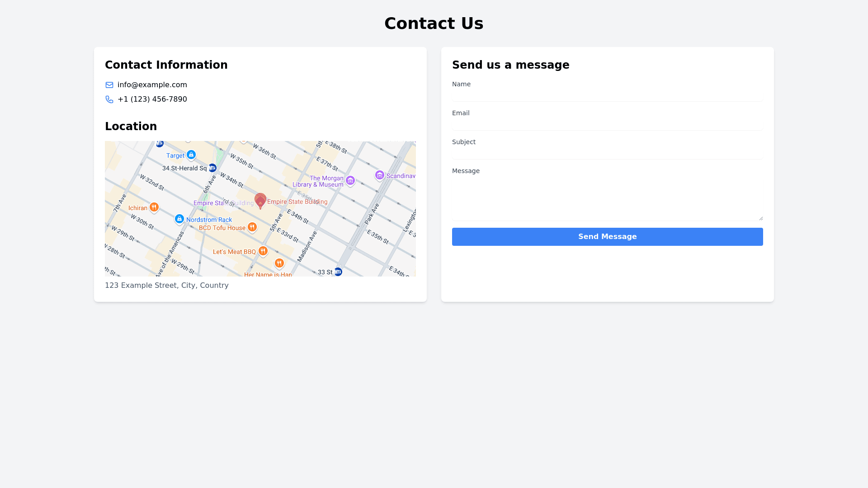Screen dimensions: 868x488
Task: Click the Nordstrom Rack shopping marker
Action: click(179, 219)
